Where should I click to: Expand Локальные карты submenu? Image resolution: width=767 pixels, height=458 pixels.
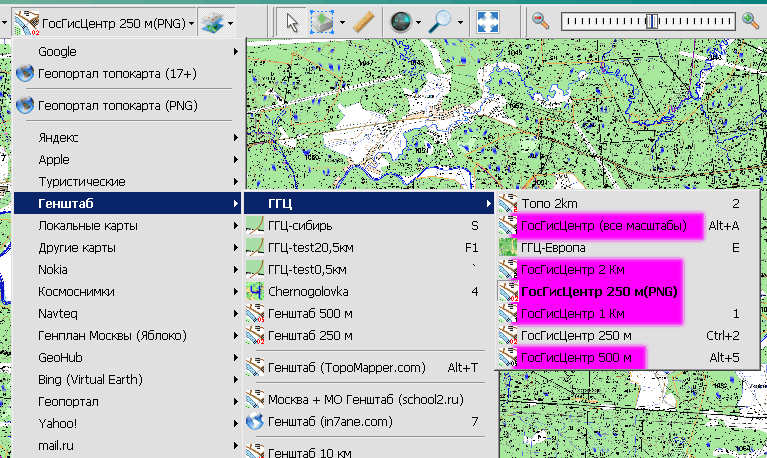coord(128,226)
